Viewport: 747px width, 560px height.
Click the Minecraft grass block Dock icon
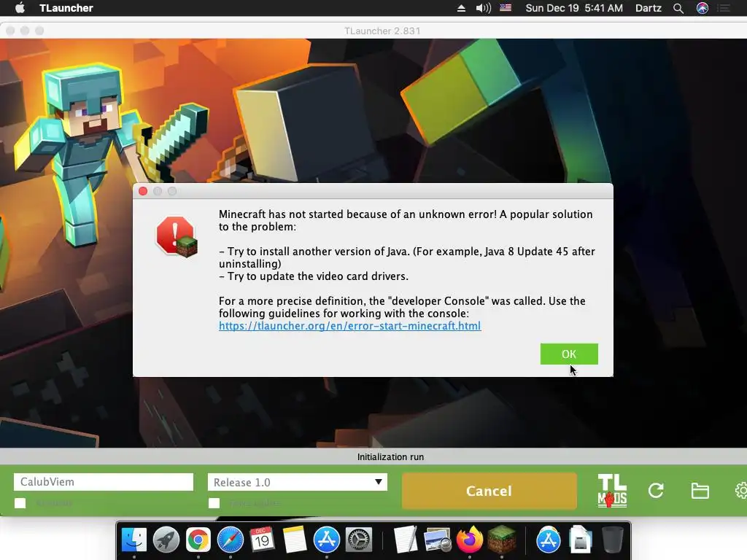(x=502, y=540)
